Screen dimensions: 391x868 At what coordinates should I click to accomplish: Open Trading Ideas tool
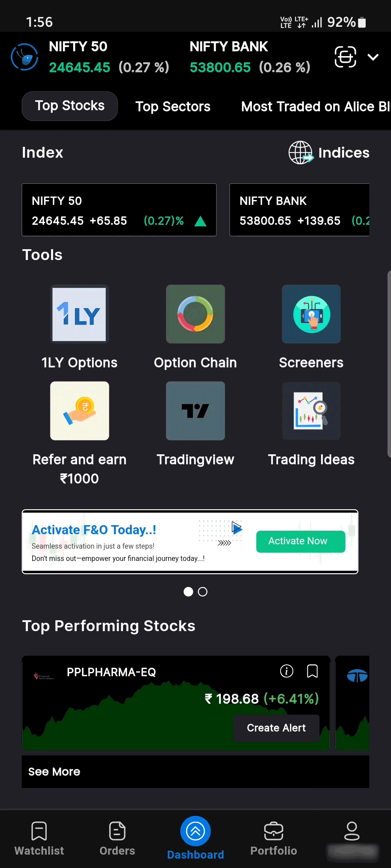pos(311,411)
